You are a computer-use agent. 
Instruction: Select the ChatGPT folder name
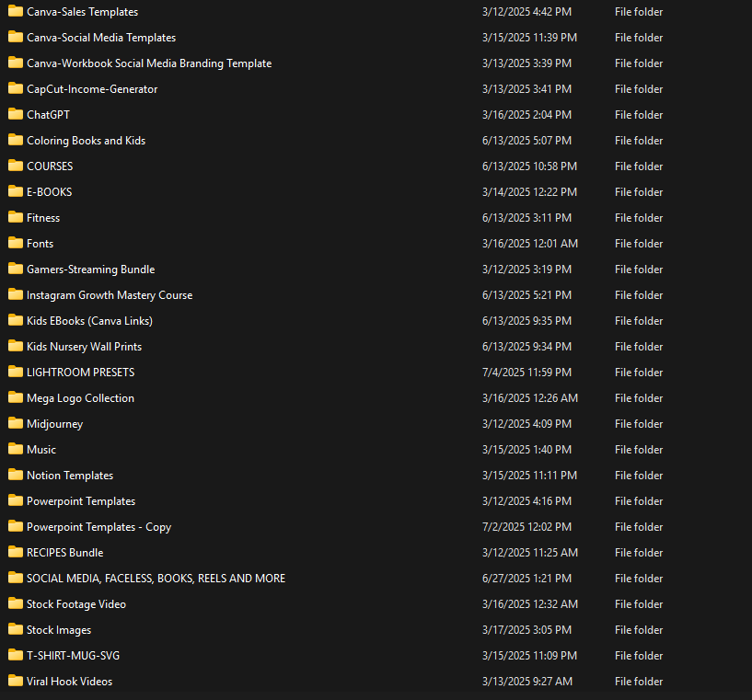(x=49, y=115)
